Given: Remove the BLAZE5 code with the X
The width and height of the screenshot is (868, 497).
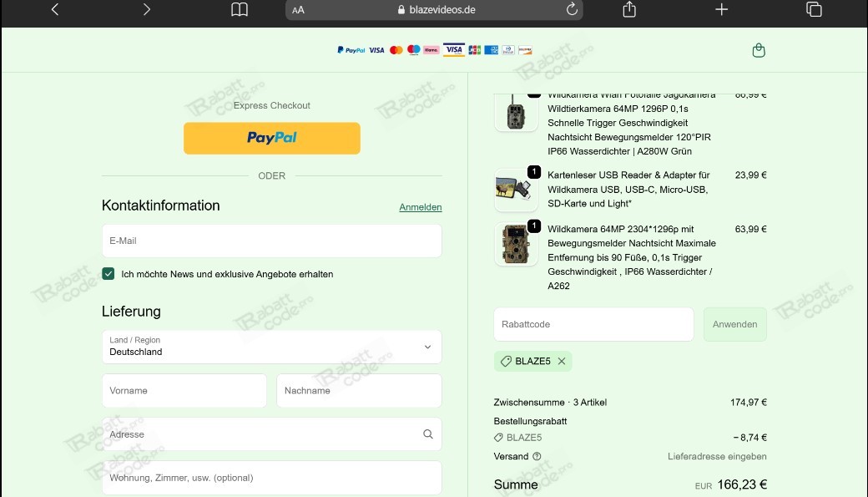Looking at the screenshot, I should pos(562,361).
